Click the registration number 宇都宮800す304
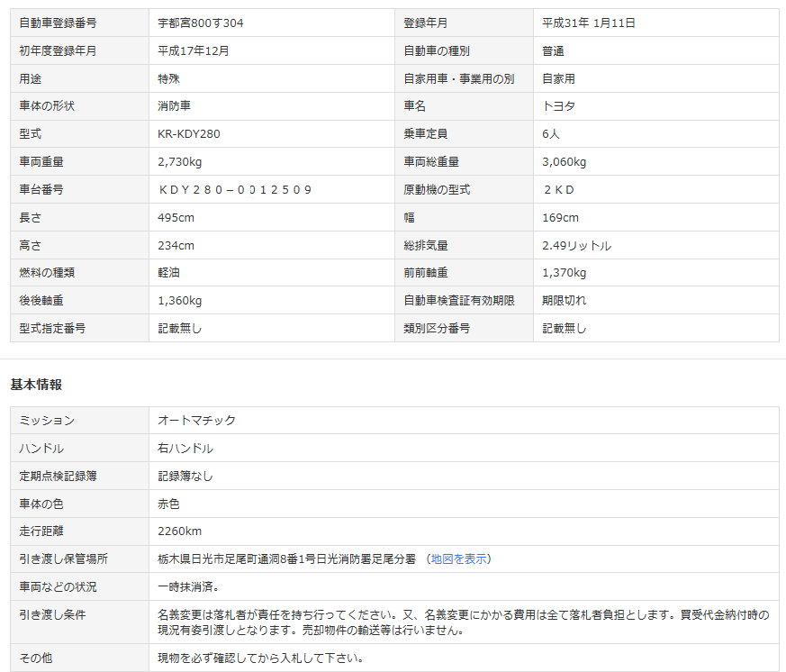 [201, 23]
